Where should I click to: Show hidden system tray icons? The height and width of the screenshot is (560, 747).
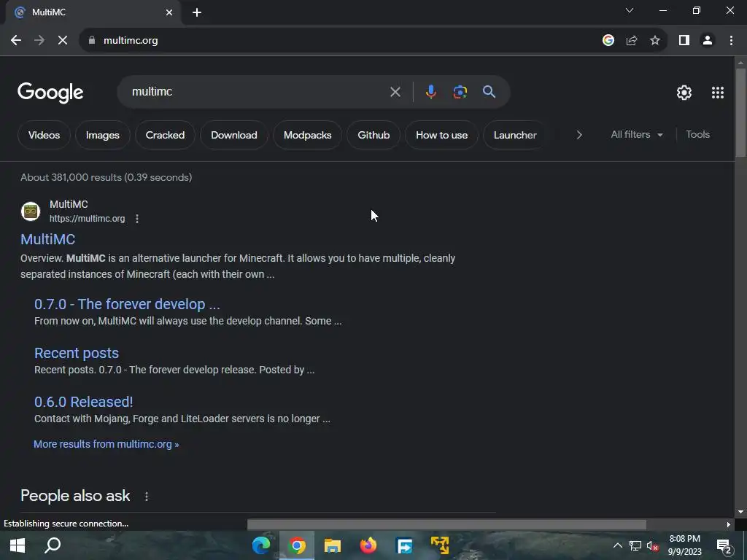click(617, 545)
